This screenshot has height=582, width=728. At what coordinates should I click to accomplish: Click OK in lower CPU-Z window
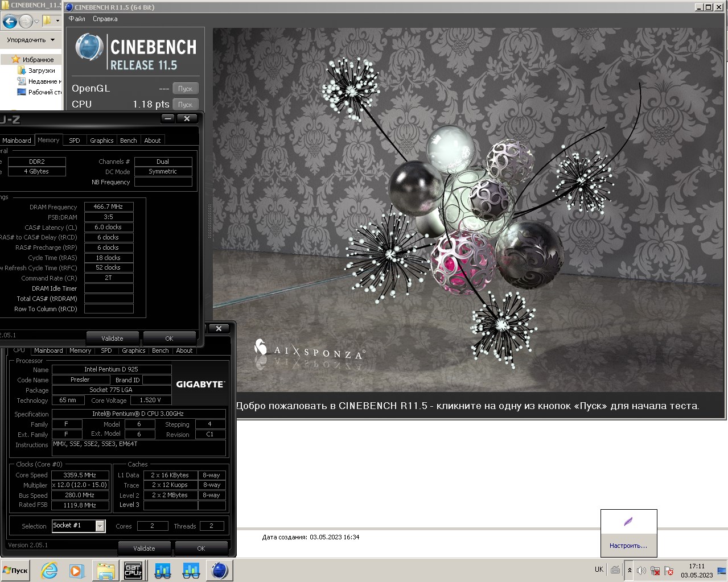click(201, 548)
